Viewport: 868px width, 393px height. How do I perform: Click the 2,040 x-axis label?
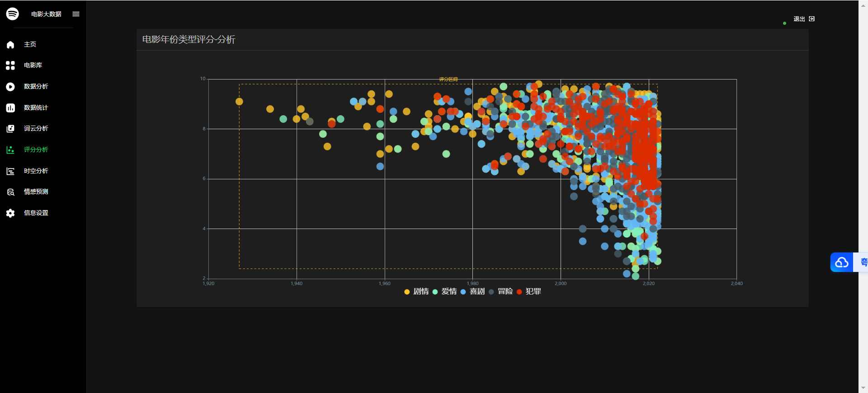pos(736,284)
